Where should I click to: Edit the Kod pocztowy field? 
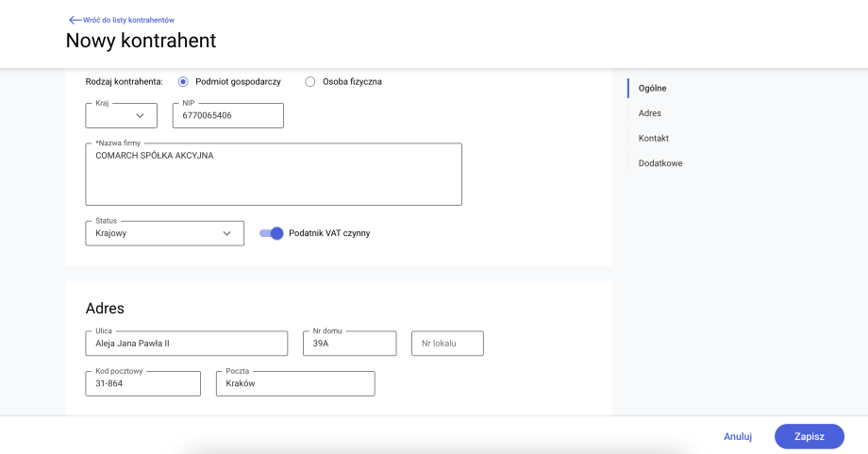pyautogui.click(x=142, y=383)
